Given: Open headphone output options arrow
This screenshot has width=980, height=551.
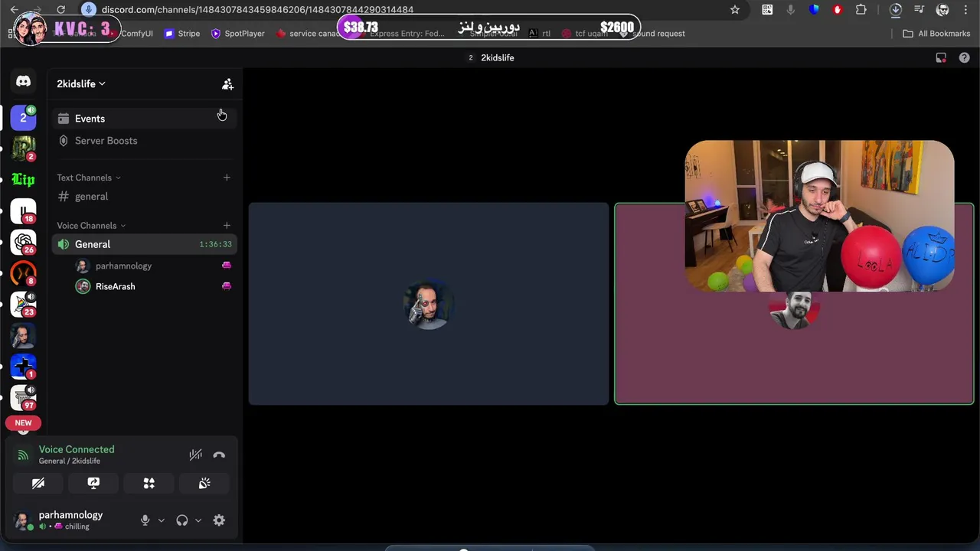Looking at the screenshot, I should 198,520.
